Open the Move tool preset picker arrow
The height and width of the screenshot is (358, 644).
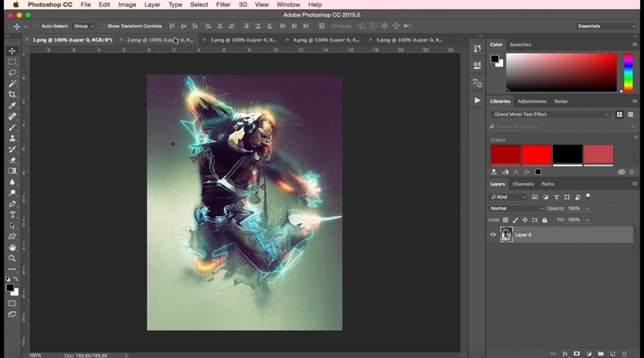pyautogui.click(x=25, y=26)
